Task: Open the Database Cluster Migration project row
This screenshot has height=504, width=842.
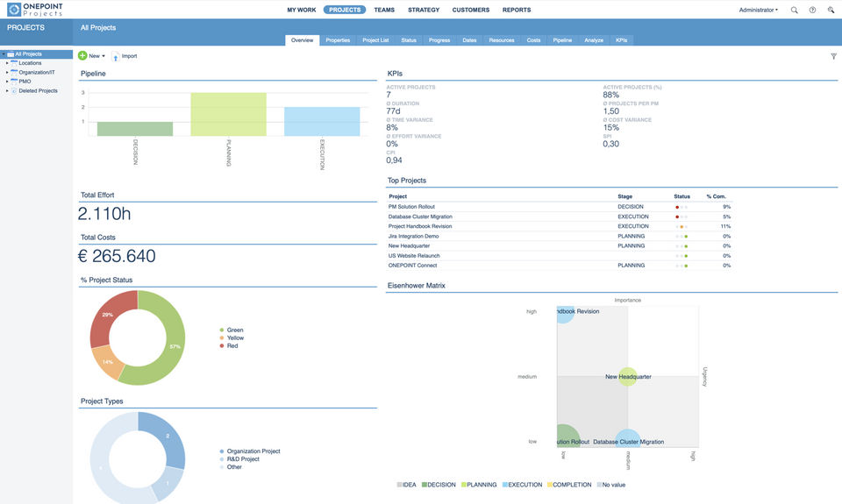Action: (559, 217)
